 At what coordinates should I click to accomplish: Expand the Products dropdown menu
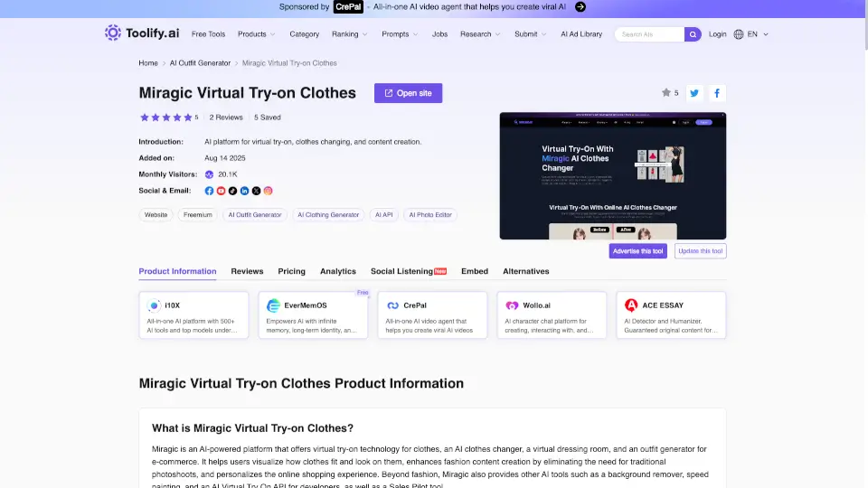tap(256, 34)
